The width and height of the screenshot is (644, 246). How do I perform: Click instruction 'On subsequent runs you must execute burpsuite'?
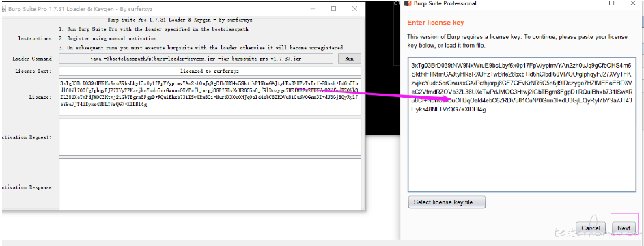200,47
